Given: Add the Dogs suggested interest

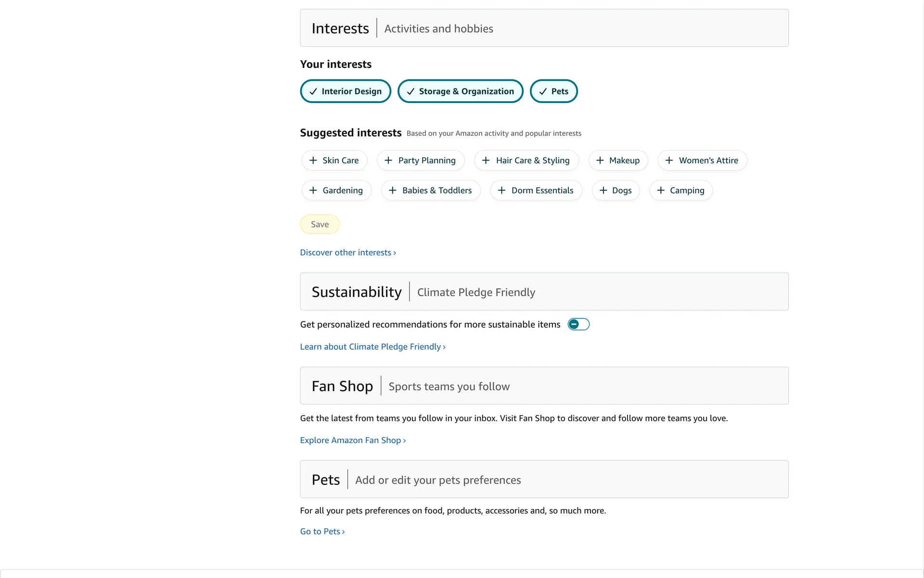Looking at the screenshot, I should (615, 190).
